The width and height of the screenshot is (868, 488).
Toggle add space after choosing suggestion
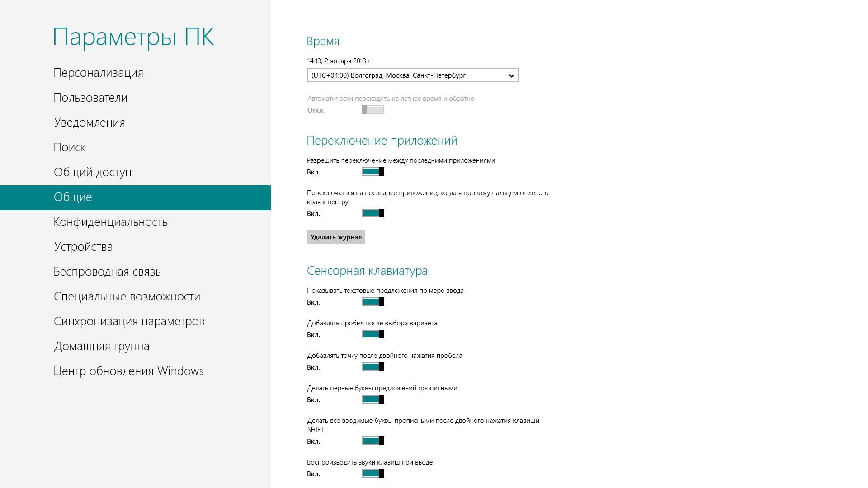(x=373, y=334)
